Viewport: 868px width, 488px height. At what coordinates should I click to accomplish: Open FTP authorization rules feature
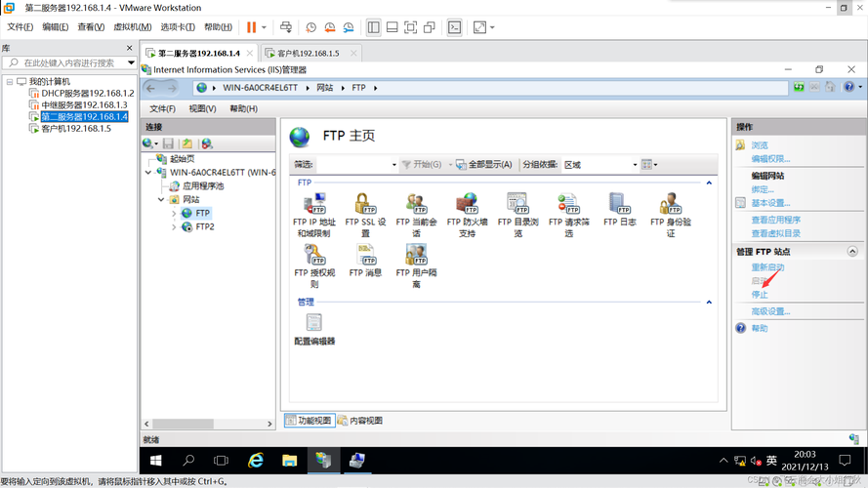click(x=313, y=266)
